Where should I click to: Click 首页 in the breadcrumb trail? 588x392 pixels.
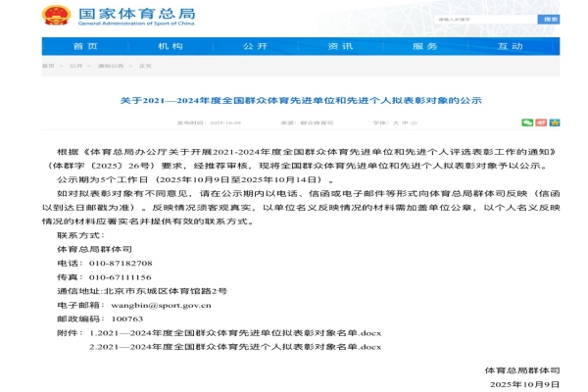[x=48, y=66]
